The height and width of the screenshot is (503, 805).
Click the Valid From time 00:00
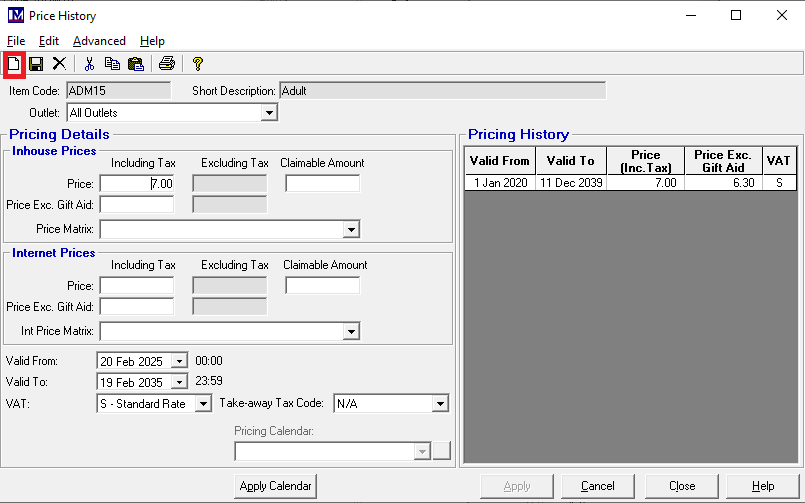(x=209, y=361)
